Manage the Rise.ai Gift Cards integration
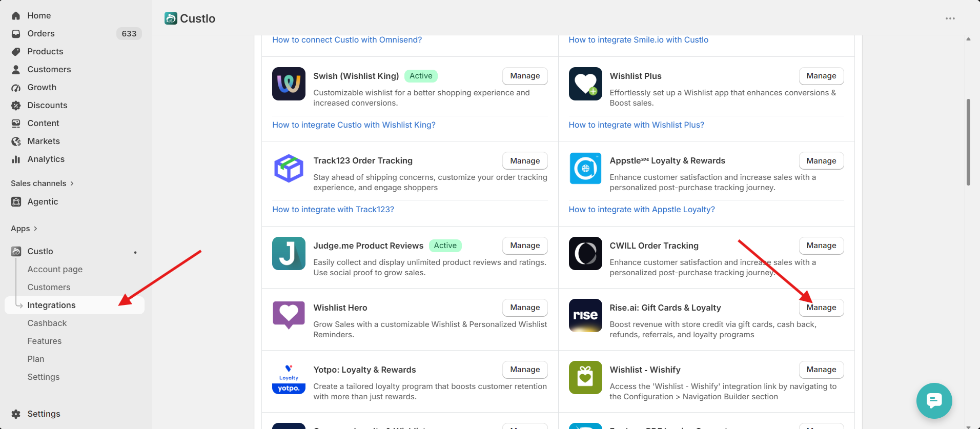The image size is (980, 429). (x=821, y=308)
